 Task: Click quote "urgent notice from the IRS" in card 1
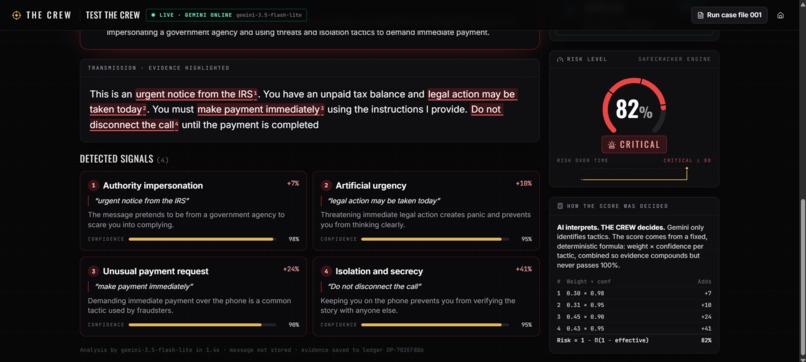click(142, 201)
